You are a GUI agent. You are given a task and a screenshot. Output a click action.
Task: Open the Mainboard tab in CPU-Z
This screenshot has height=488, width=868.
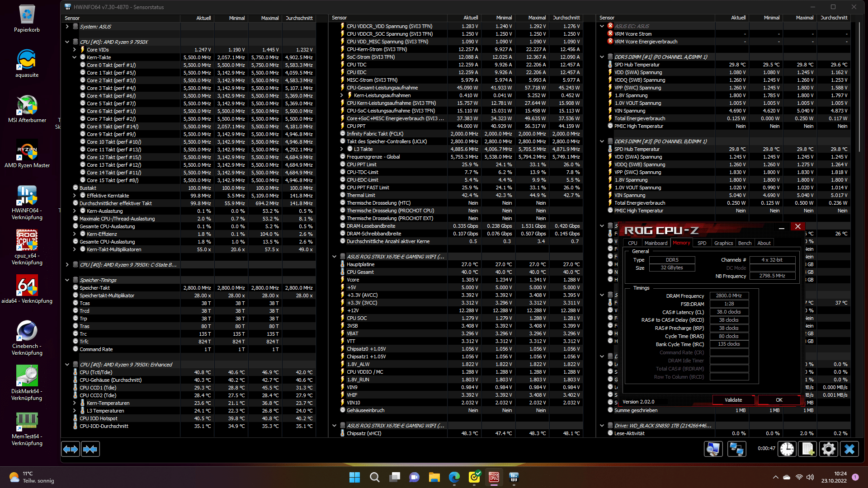pyautogui.click(x=656, y=243)
